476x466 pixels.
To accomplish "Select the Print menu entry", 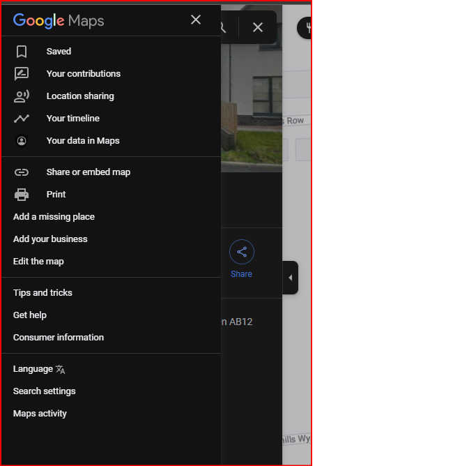I will click(x=111, y=195).
